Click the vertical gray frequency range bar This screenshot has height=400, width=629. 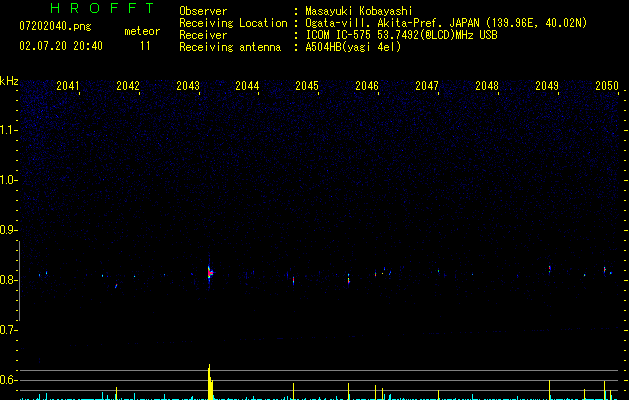[19, 281]
